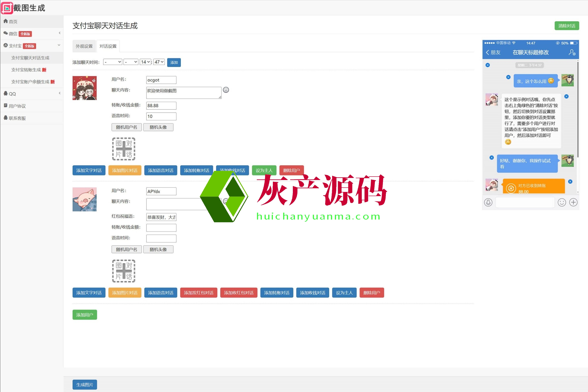Click the username field containing APYdx
This screenshot has width=588, height=392.
click(161, 192)
